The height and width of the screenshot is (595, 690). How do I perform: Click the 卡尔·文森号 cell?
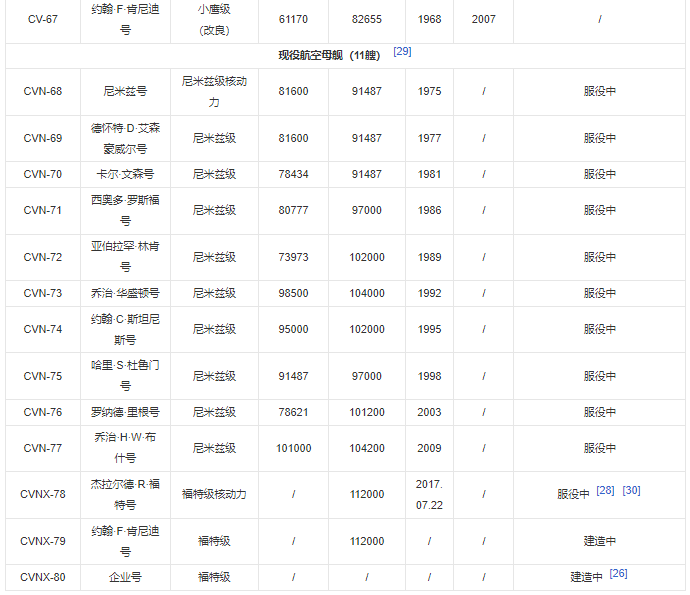coord(125,174)
